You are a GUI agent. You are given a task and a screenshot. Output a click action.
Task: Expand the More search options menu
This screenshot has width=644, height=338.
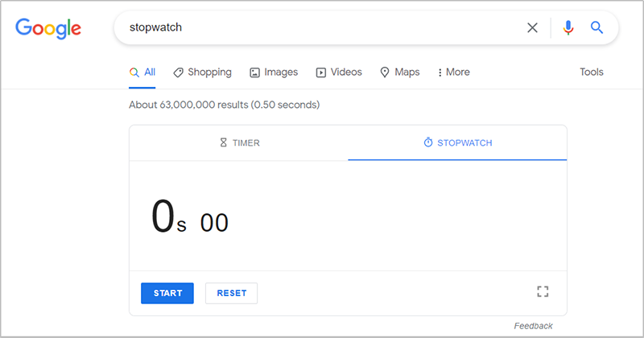[x=453, y=72]
